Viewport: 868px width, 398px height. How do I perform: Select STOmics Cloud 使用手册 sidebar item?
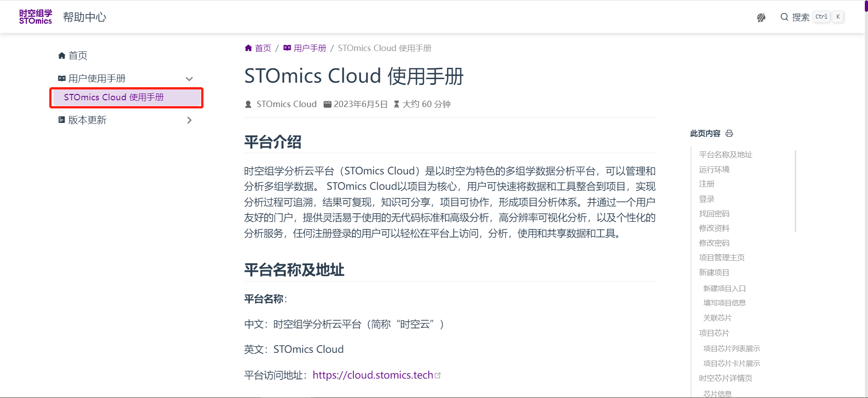127,98
